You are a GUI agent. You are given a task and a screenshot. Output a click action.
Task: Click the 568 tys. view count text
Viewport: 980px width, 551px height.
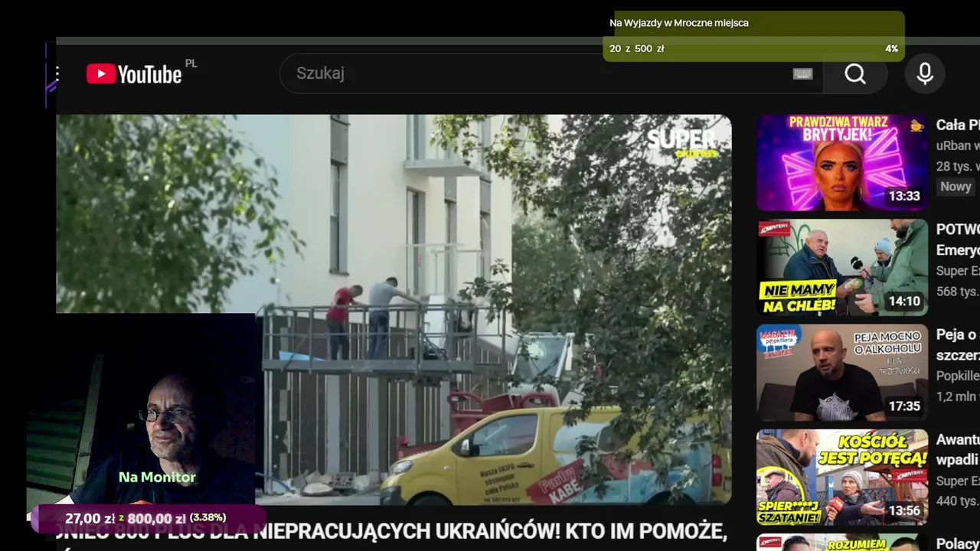958,292
